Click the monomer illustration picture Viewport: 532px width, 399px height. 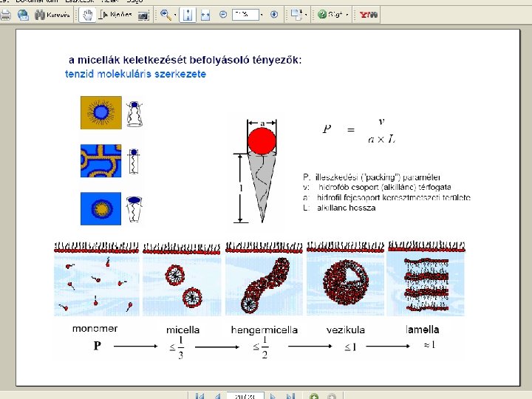96,279
